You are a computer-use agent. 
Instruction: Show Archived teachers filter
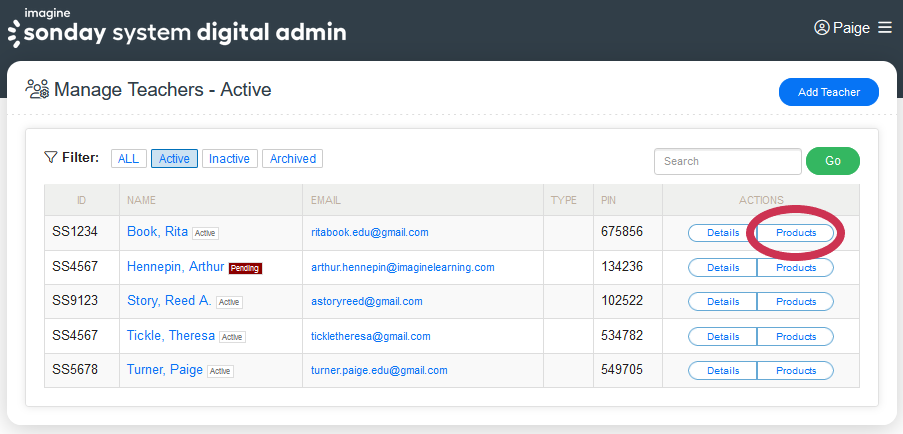[292, 158]
